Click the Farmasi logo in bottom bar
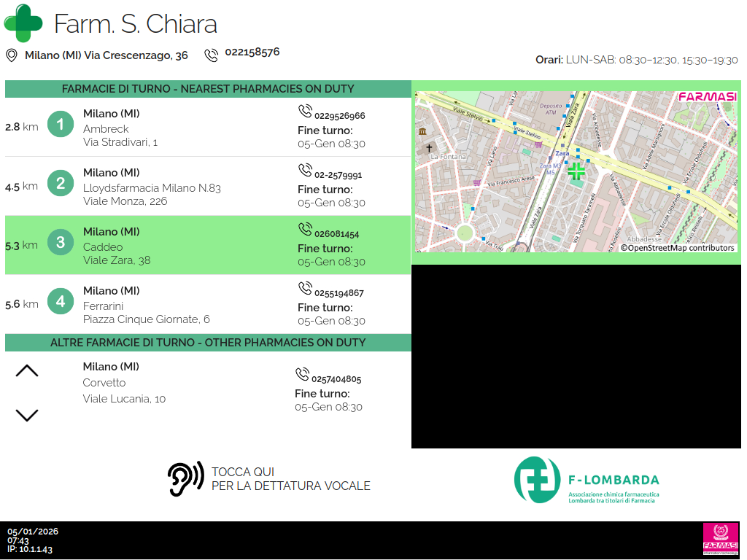747x560 pixels. [720, 539]
